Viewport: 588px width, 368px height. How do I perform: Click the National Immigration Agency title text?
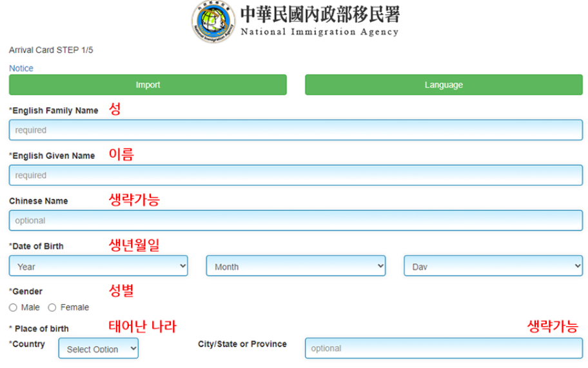[x=320, y=32]
